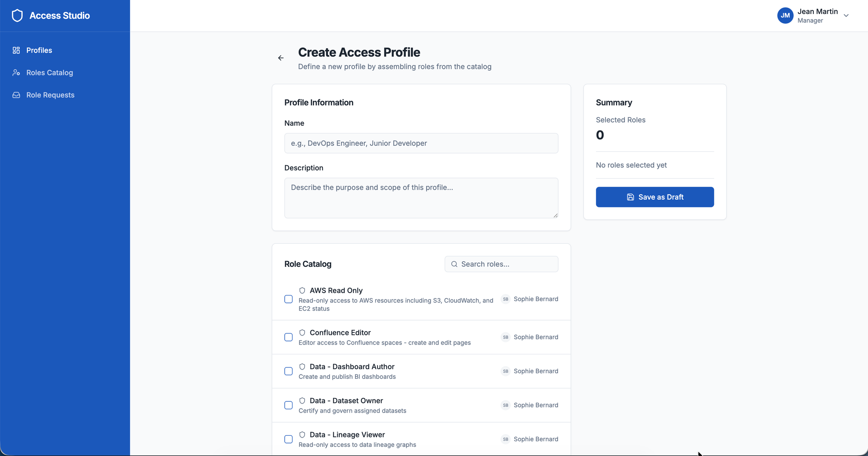Enable the Data - Dataset Owner checkbox
The image size is (868, 456).
pyautogui.click(x=289, y=405)
